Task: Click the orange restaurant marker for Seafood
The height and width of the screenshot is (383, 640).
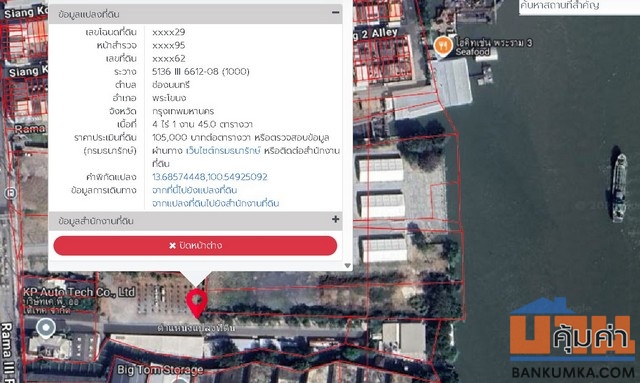Action: coord(442,46)
